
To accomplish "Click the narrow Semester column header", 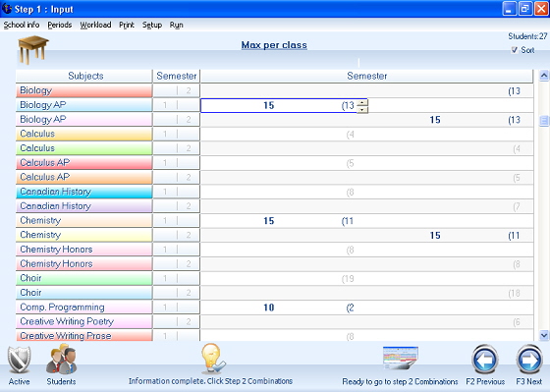I will coord(177,76).
